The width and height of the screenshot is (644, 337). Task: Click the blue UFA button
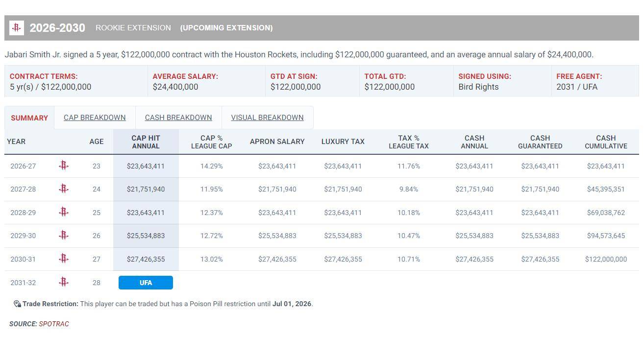146,283
